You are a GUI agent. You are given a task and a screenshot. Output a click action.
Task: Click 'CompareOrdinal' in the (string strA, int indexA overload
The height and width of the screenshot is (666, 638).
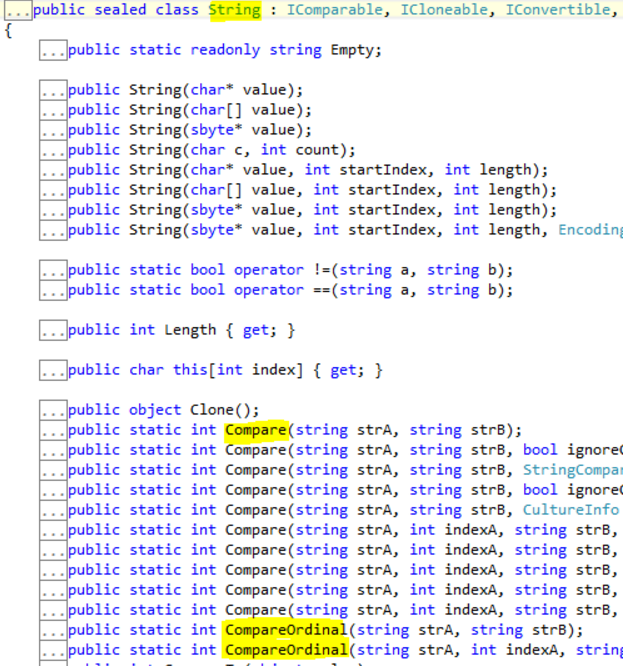pos(286,650)
